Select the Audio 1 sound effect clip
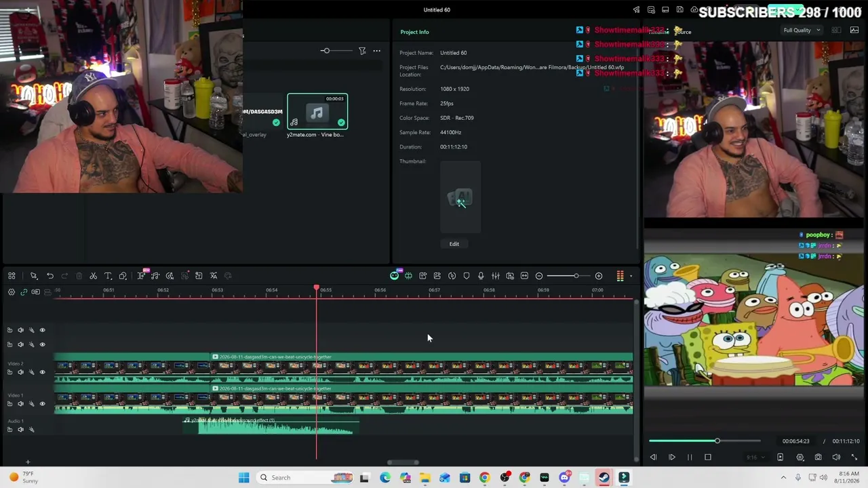 271,426
